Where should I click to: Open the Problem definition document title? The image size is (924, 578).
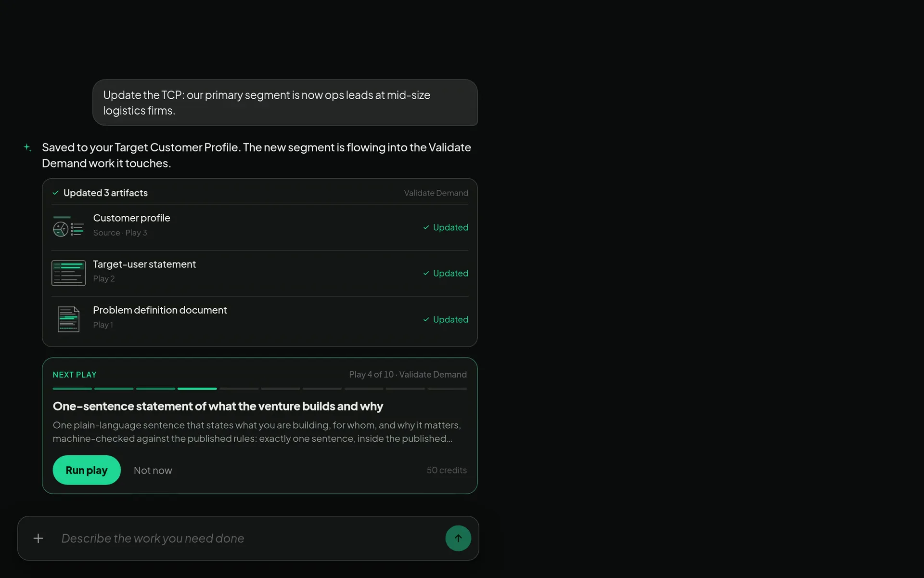(160, 310)
